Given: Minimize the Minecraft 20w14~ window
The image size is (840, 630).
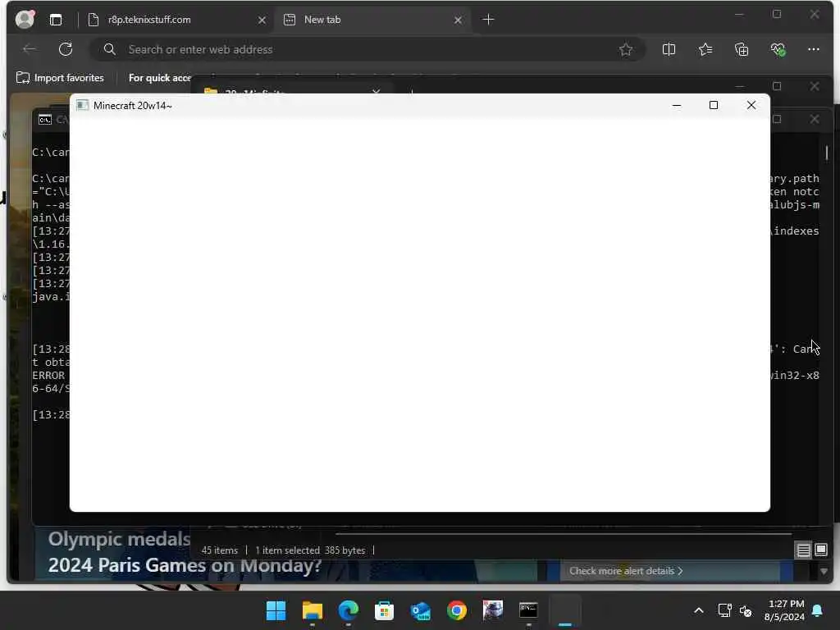Looking at the screenshot, I should click(x=676, y=105).
